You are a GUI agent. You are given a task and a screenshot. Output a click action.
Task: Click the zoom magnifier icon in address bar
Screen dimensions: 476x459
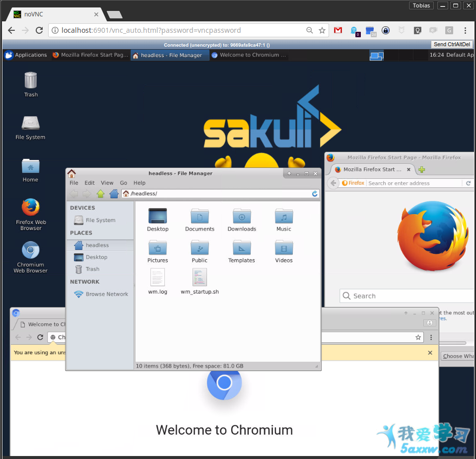coord(309,30)
